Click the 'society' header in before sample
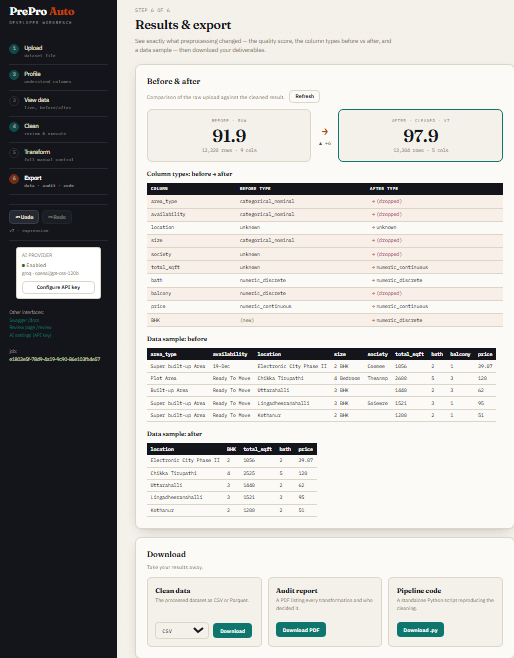 378,354
